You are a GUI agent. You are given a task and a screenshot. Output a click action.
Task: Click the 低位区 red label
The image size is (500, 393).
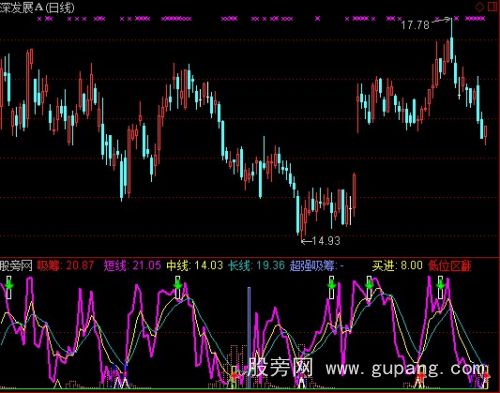pos(450,266)
